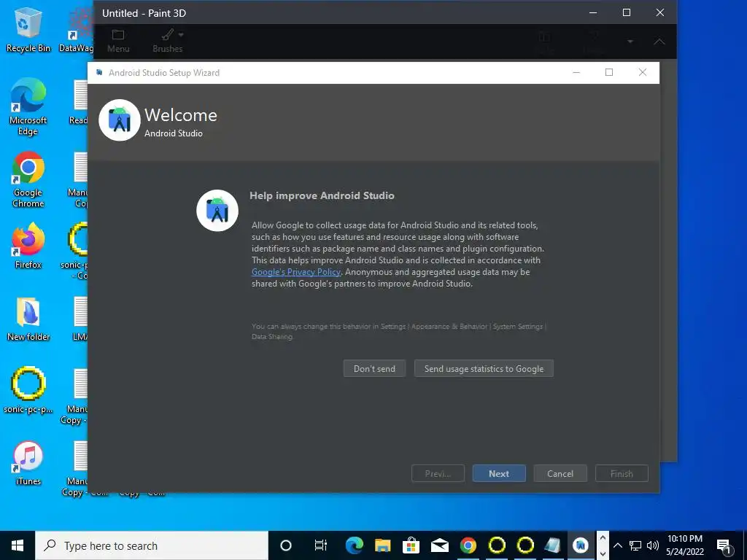Click the Don't send button
The image size is (747, 560).
(x=374, y=368)
